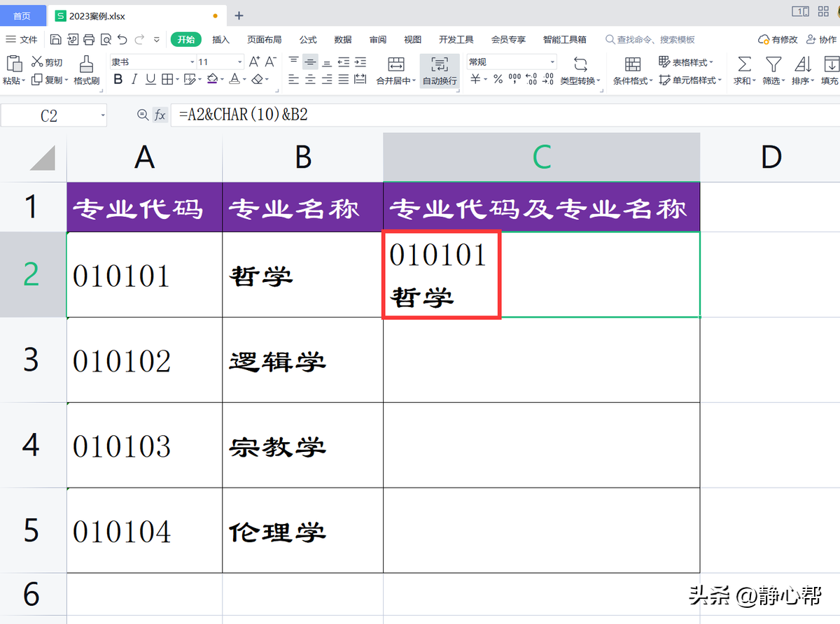
Task: Decrease font size with A- icon
Action: click(271, 62)
